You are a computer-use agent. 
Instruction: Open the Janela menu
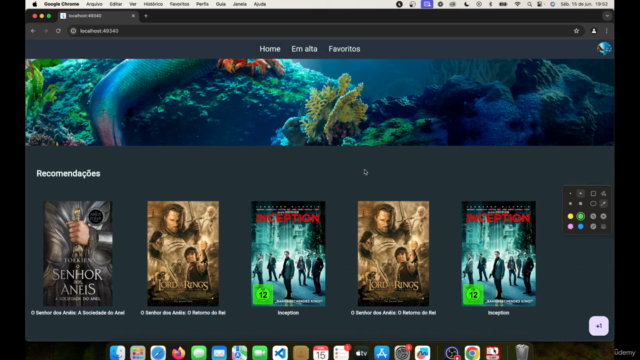pos(239,4)
